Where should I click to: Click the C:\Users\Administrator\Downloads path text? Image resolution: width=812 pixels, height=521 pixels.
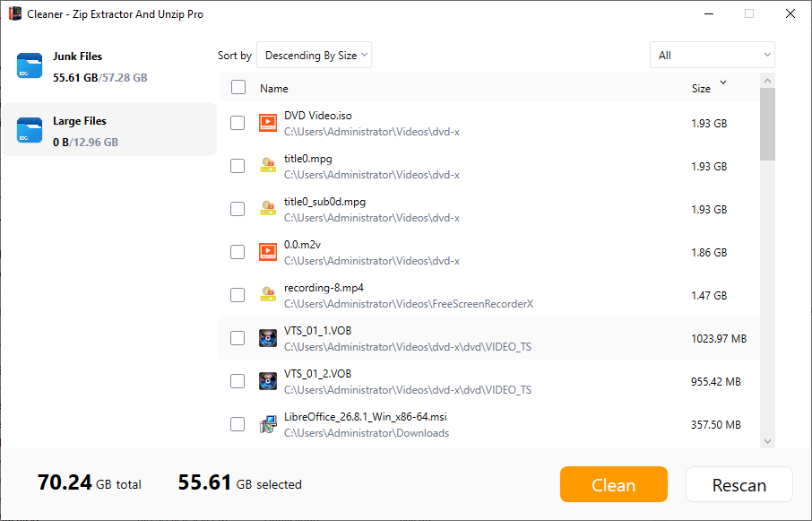click(x=367, y=433)
